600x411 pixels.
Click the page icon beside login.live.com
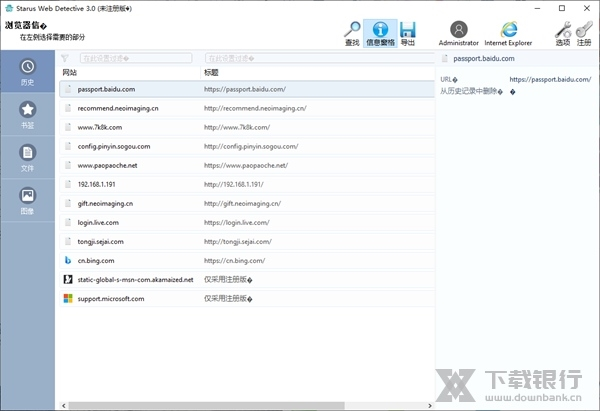coord(68,222)
